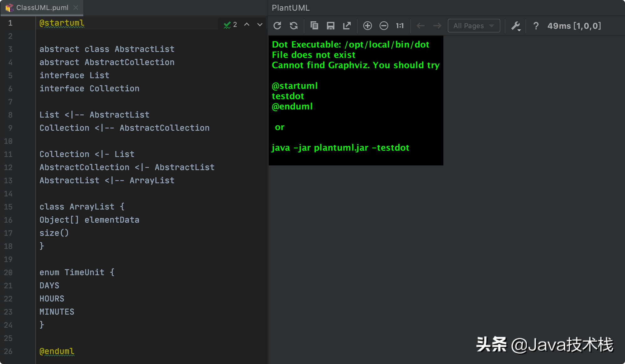
Task: Click the ClassUML.puml file type icon
Action: tap(9, 8)
